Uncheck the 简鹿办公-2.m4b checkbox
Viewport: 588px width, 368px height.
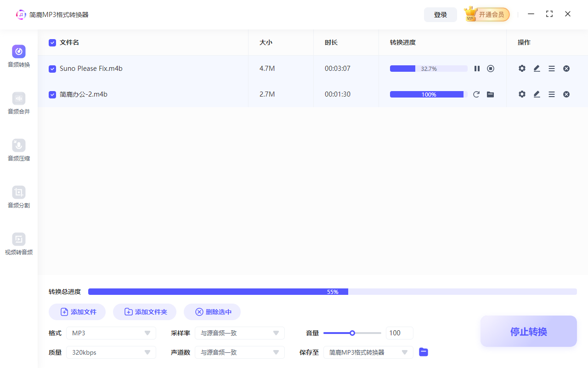pyautogui.click(x=52, y=94)
